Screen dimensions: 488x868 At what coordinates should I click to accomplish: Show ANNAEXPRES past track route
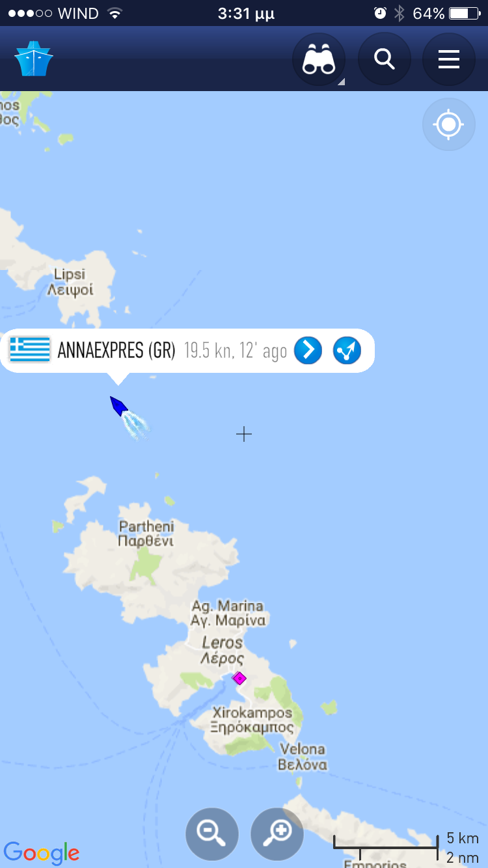(347, 350)
